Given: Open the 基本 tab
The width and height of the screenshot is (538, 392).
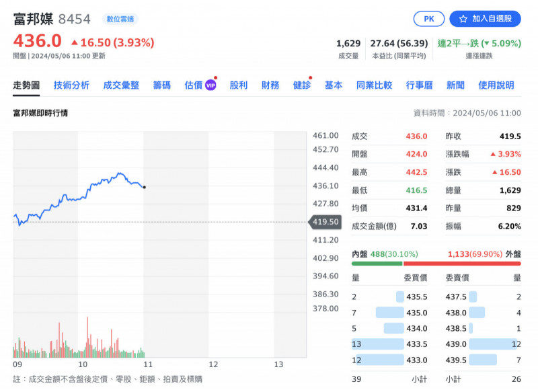Looking at the screenshot, I should tap(334, 85).
